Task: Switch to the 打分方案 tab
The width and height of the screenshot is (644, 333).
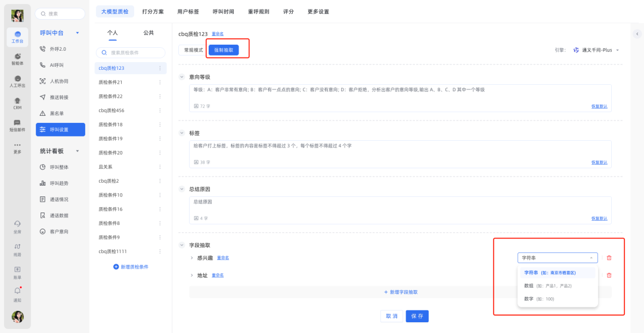Action: click(x=153, y=11)
